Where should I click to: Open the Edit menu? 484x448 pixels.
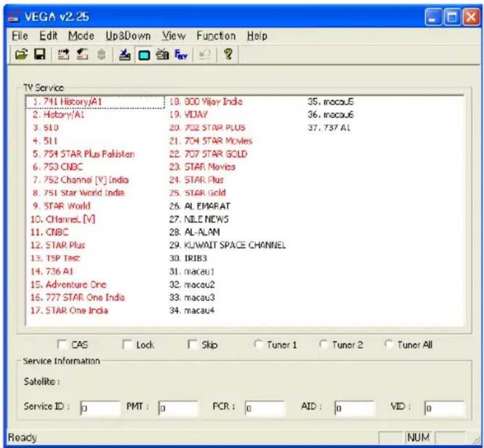[x=49, y=36]
